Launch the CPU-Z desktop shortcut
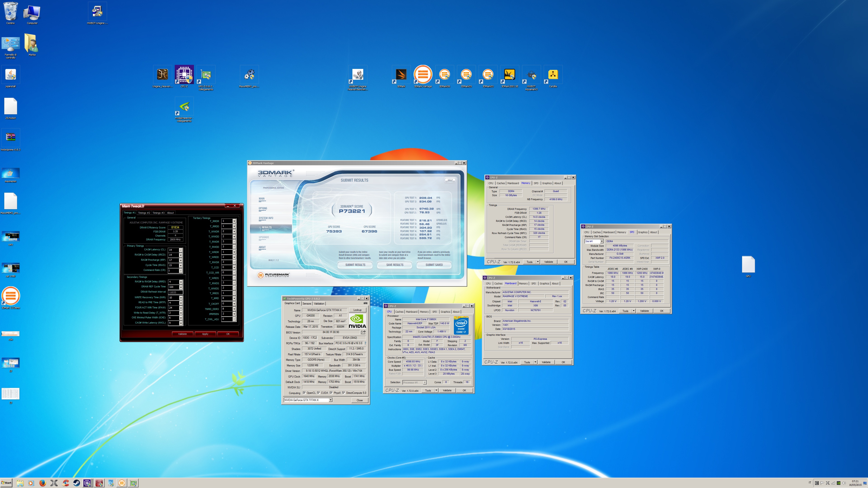 click(x=184, y=76)
